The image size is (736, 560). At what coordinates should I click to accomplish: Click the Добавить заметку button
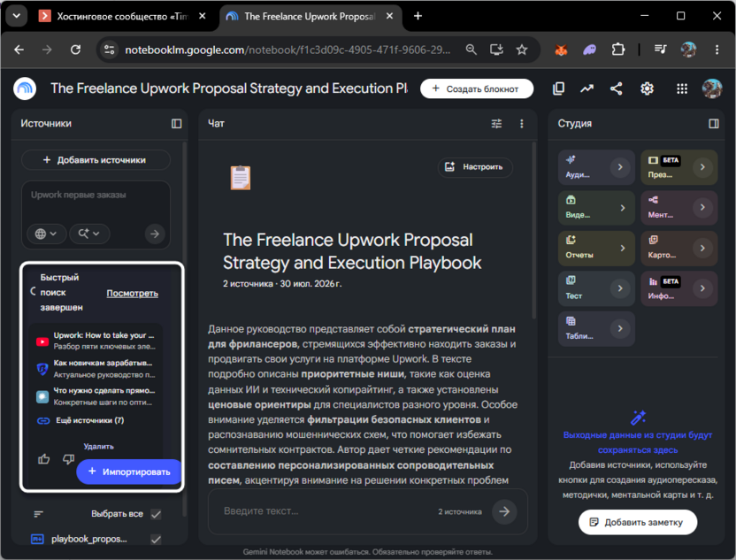coord(638,522)
